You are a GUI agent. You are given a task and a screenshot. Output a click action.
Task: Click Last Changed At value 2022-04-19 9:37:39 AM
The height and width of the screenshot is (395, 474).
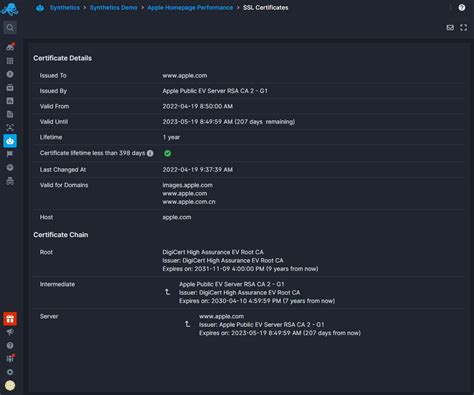198,170
